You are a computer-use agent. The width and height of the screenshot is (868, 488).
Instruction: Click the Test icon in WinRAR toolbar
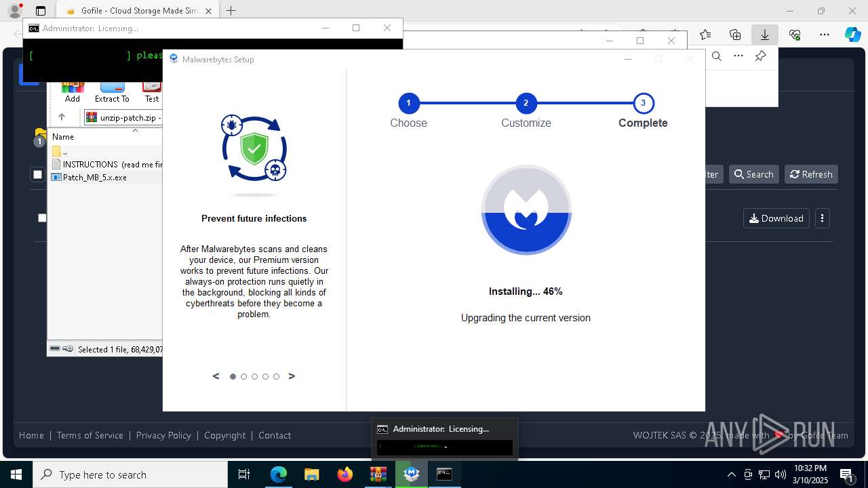(152, 91)
